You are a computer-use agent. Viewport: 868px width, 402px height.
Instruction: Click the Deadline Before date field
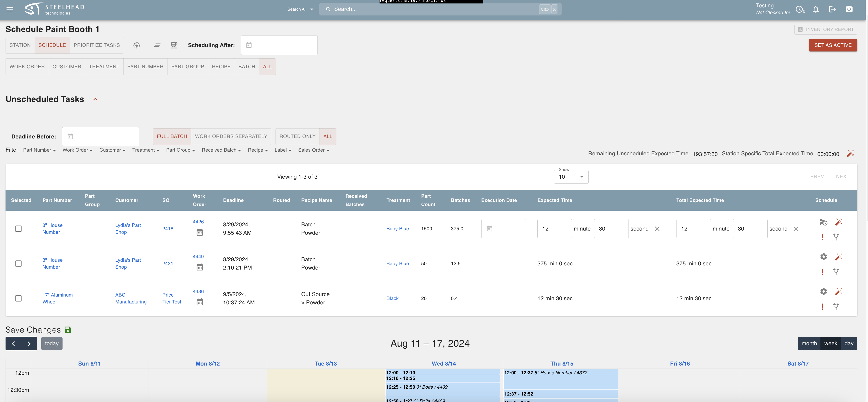point(100,136)
